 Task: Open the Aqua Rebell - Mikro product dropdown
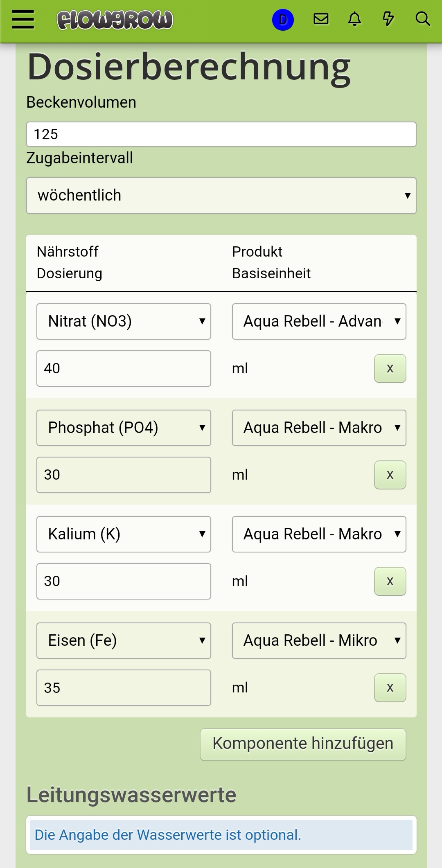tap(319, 640)
